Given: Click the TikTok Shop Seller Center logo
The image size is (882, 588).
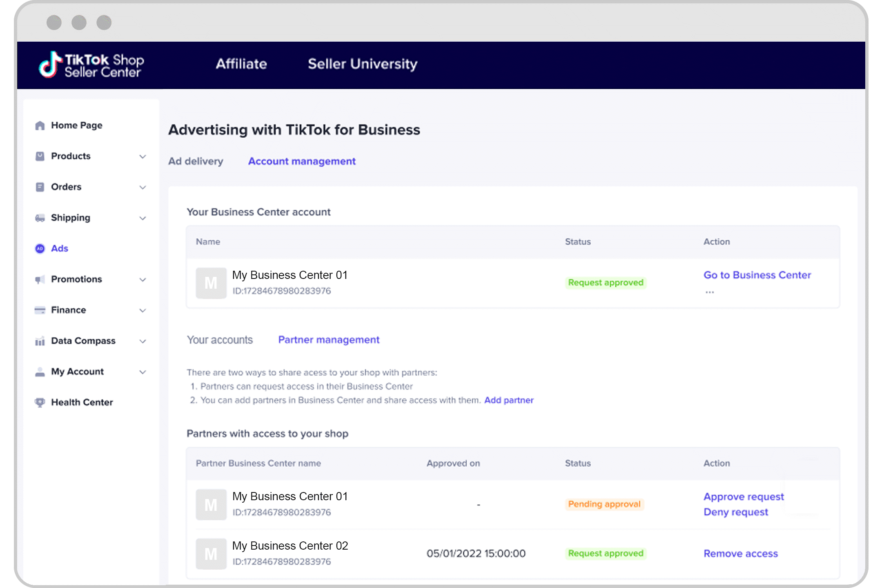Looking at the screenshot, I should (91, 65).
